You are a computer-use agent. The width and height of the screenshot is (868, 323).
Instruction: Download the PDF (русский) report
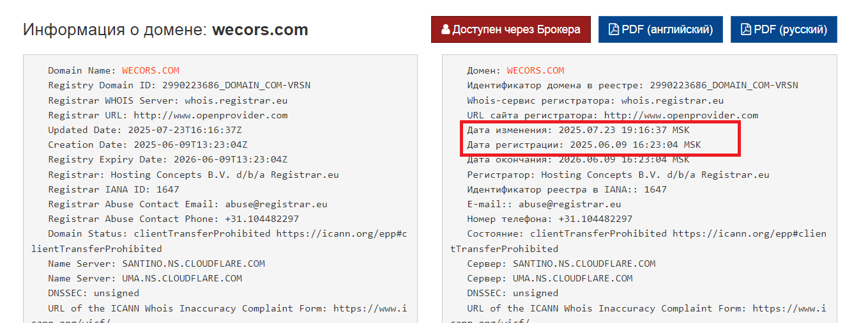click(784, 29)
